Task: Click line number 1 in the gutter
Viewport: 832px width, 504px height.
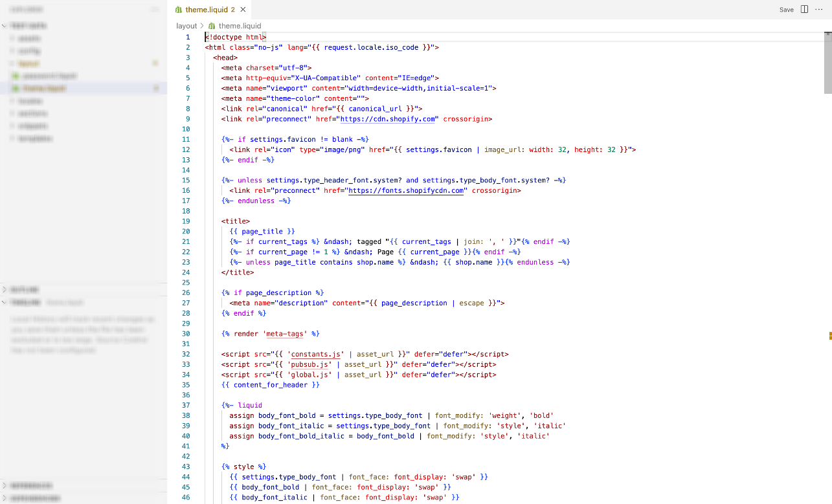Action: coord(188,38)
